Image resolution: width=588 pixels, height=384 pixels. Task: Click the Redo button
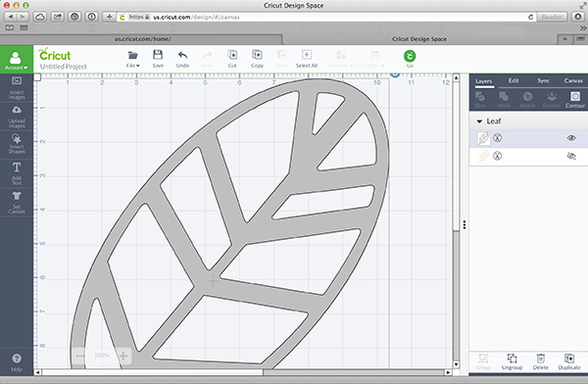click(x=208, y=59)
